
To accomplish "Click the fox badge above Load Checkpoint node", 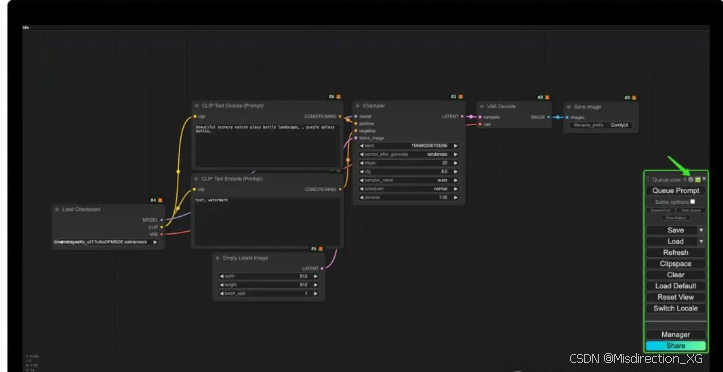I will pos(160,200).
